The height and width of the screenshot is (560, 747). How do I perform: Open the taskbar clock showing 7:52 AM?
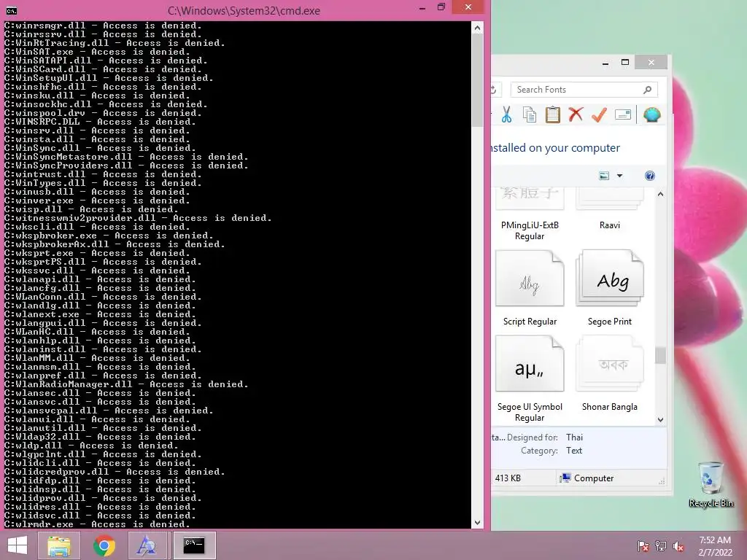click(x=715, y=546)
